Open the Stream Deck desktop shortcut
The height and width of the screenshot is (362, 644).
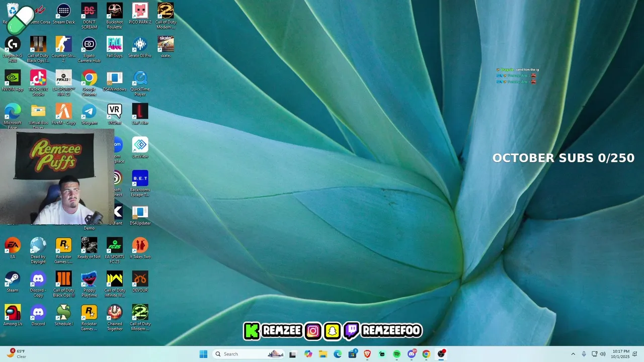click(x=63, y=15)
